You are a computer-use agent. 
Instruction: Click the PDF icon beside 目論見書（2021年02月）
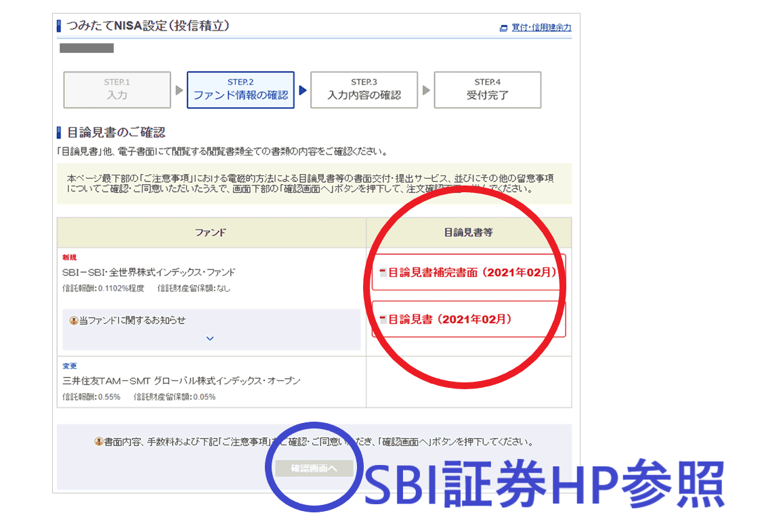pos(383,319)
